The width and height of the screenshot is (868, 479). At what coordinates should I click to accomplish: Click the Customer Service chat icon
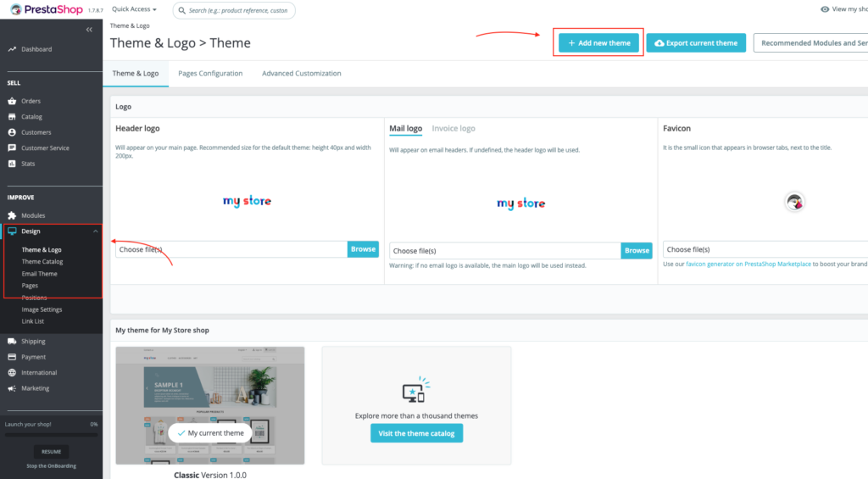[x=12, y=148]
